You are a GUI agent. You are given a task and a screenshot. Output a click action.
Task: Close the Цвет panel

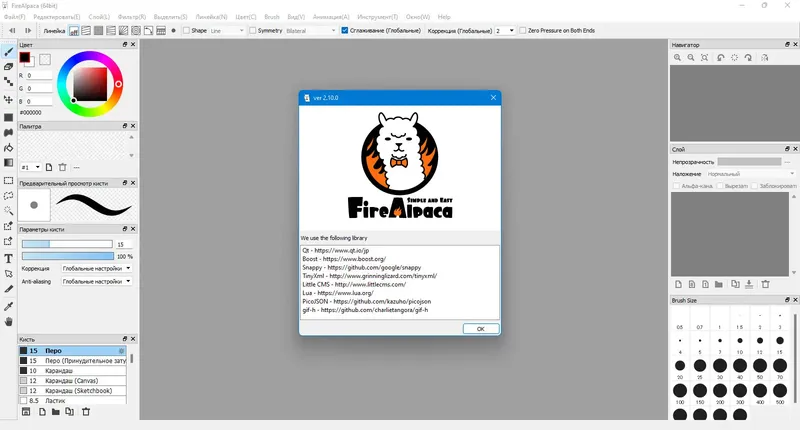click(x=133, y=44)
